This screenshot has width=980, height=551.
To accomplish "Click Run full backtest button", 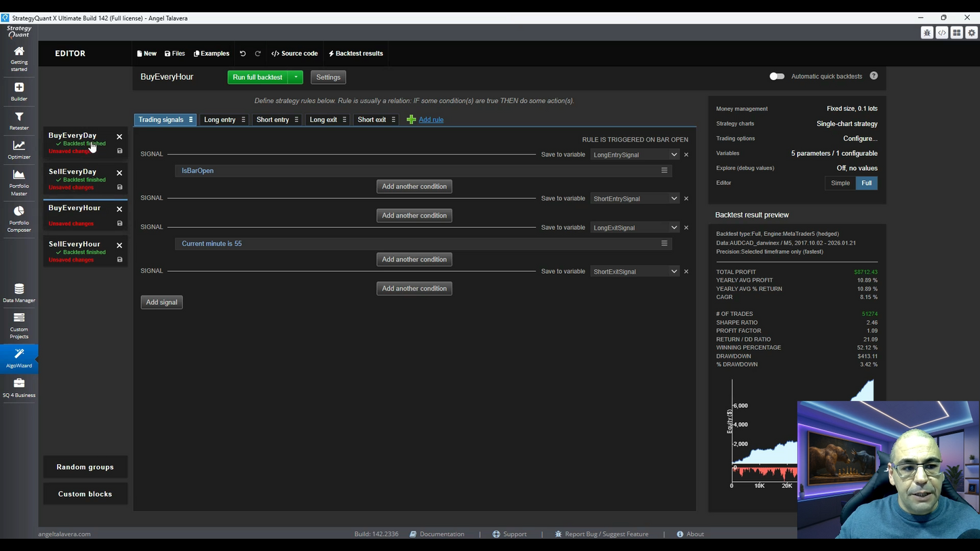I will click(x=258, y=77).
